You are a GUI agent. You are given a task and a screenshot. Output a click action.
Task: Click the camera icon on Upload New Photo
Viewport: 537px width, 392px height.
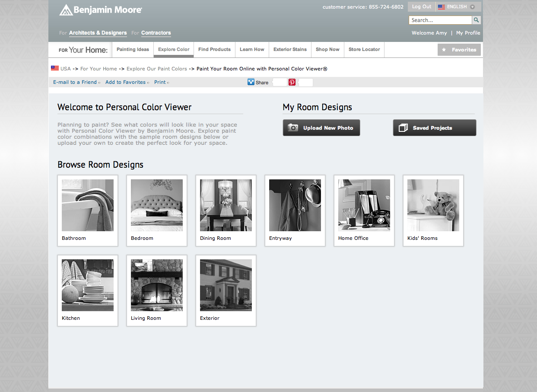click(293, 128)
